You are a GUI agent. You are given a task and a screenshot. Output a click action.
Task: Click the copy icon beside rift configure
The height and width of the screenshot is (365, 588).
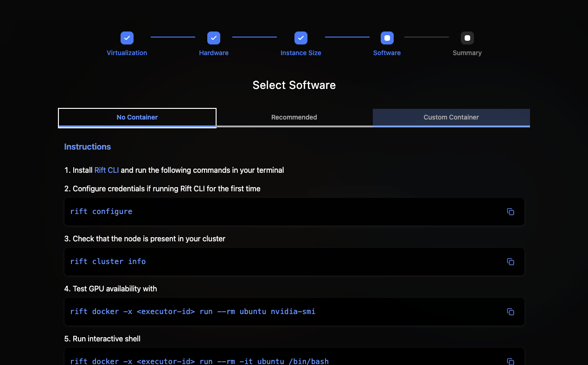point(511,212)
